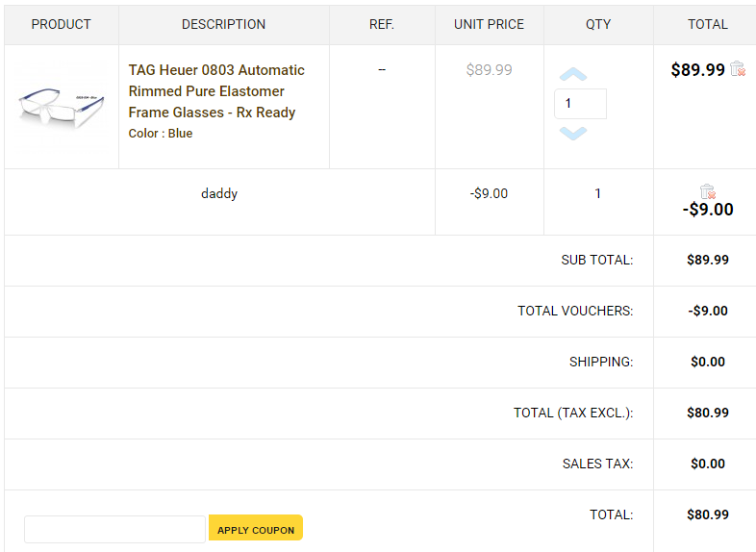756x552 pixels.
Task: Click the Color : Blue attribute text
Action: (161, 134)
